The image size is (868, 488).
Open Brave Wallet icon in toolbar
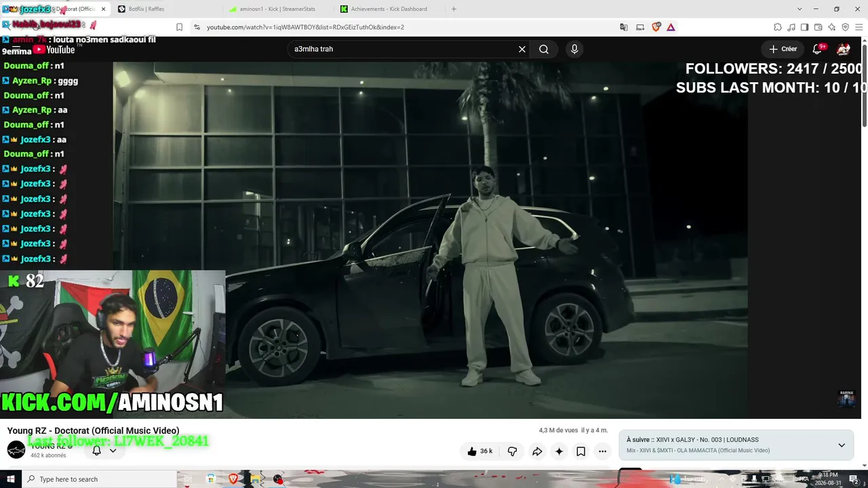pyautogui.click(x=818, y=27)
